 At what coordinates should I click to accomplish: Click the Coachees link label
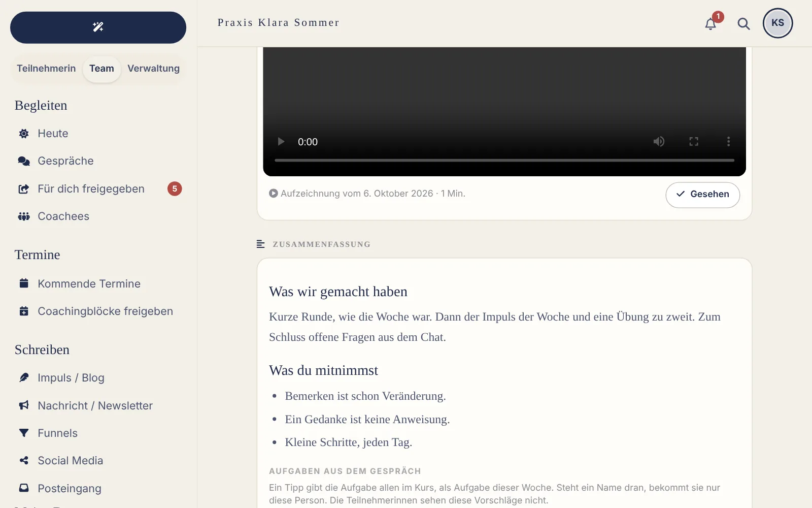[63, 216]
